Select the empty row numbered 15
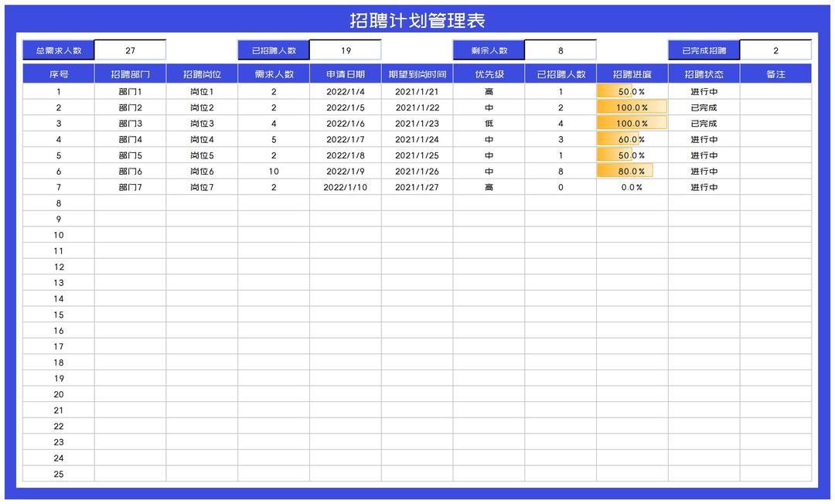The image size is (835, 504). click(417, 315)
